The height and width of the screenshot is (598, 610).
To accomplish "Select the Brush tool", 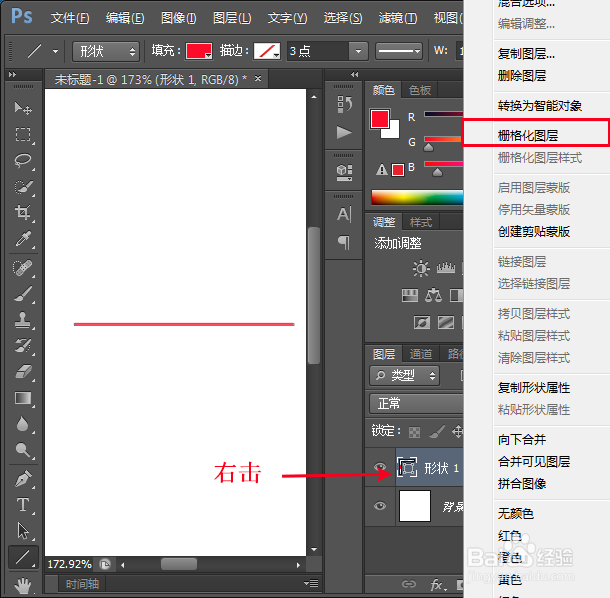I will 23,294.
